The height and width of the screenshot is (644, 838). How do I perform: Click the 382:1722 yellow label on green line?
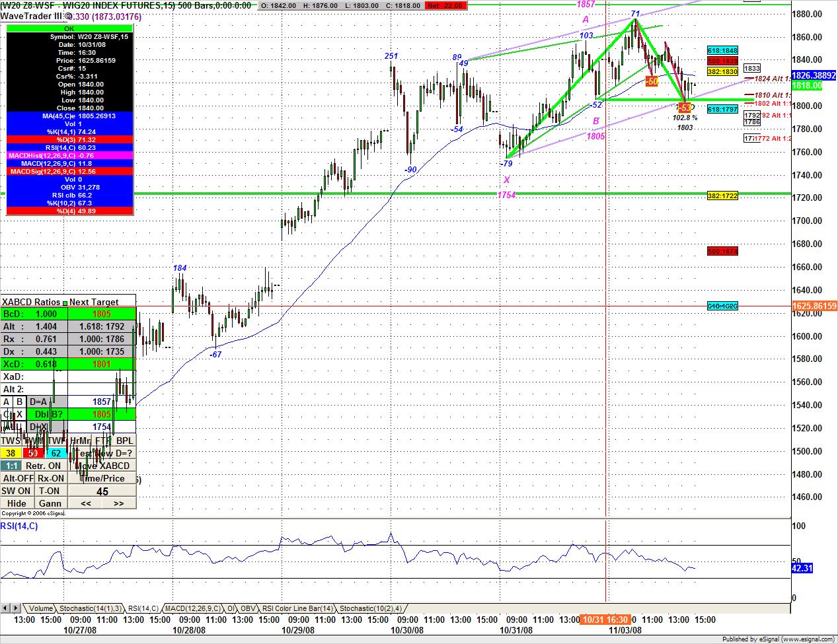coord(722,196)
